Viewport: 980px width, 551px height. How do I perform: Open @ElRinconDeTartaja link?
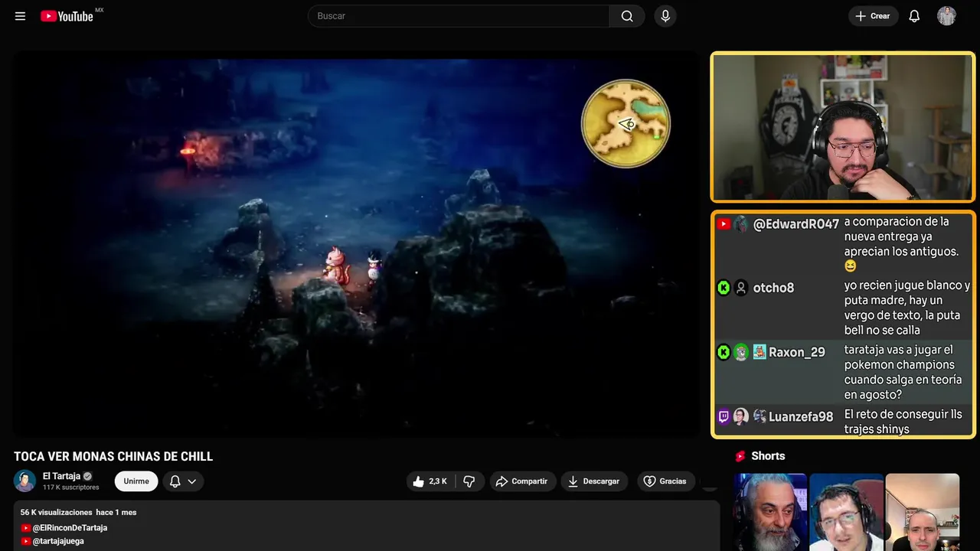tap(70, 528)
